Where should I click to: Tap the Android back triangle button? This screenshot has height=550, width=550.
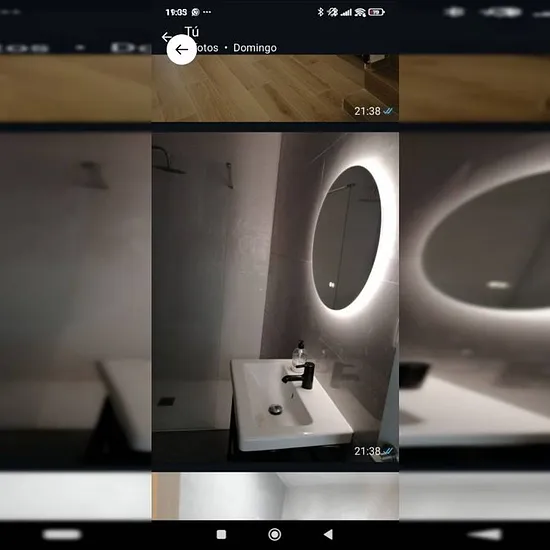(x=328, y=534)
